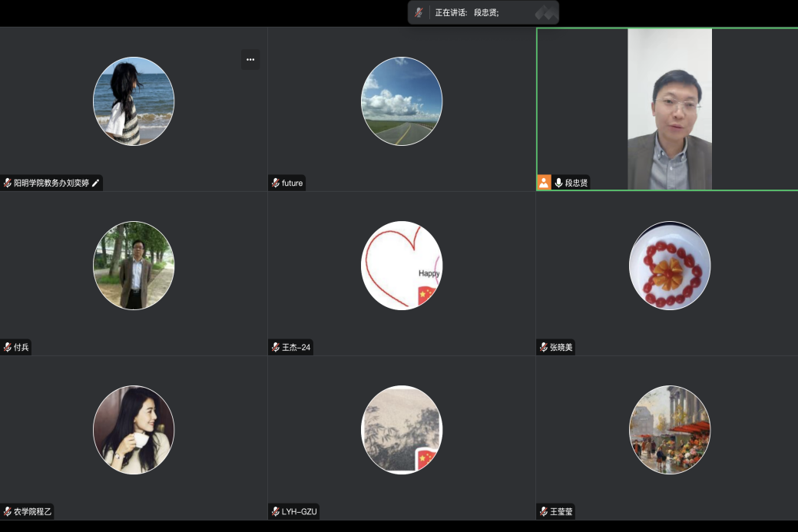The height and width of the screenshot is (532, 798).
Task: Click the 王莹莹 name label
Action: click(561, 511)
